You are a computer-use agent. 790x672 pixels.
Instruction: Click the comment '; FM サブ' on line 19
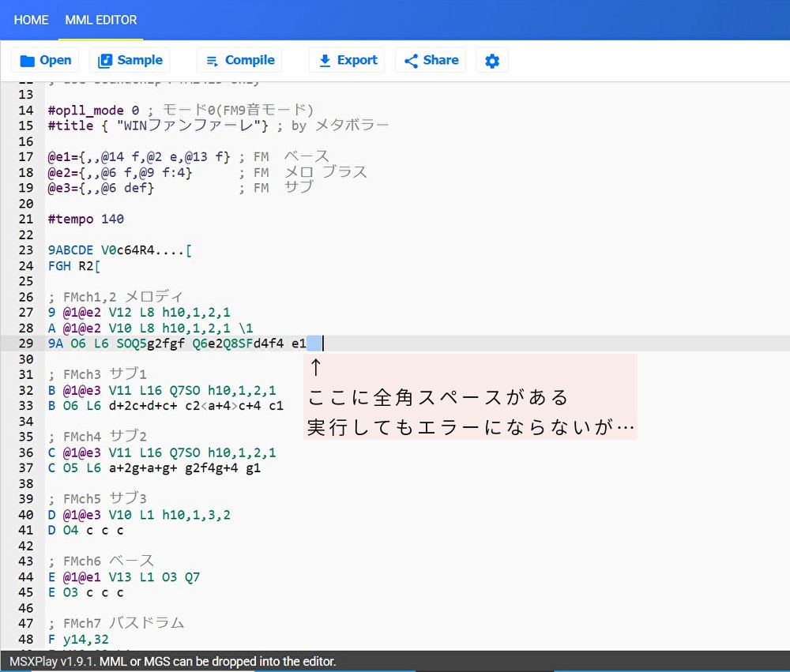tap(276, 188)
